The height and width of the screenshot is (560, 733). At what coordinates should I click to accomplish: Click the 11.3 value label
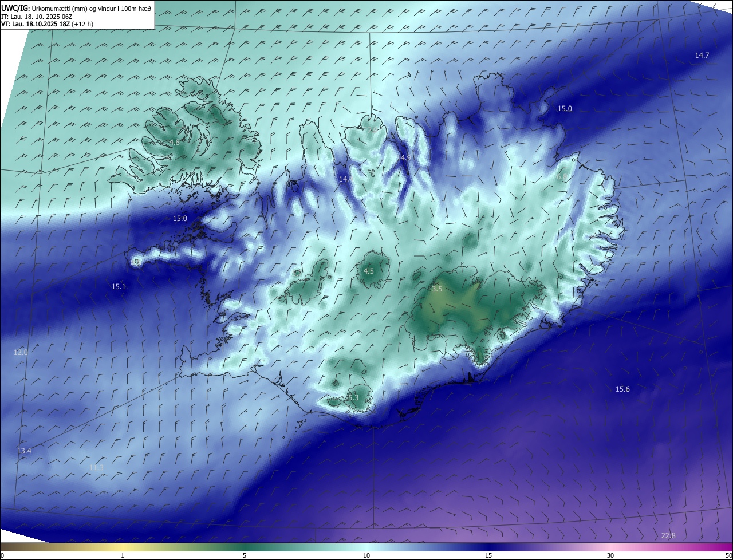coord(96,468)
